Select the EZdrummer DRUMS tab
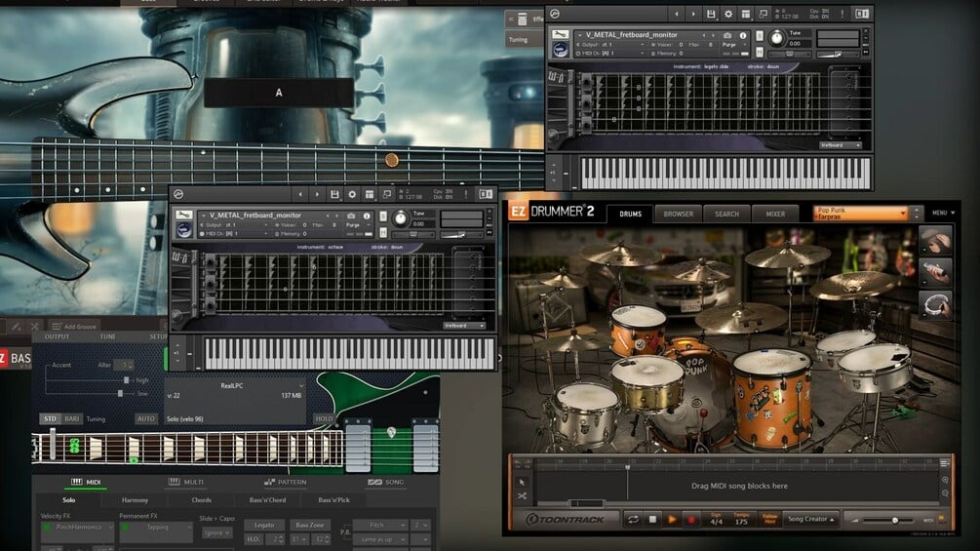 pos(630,214)
